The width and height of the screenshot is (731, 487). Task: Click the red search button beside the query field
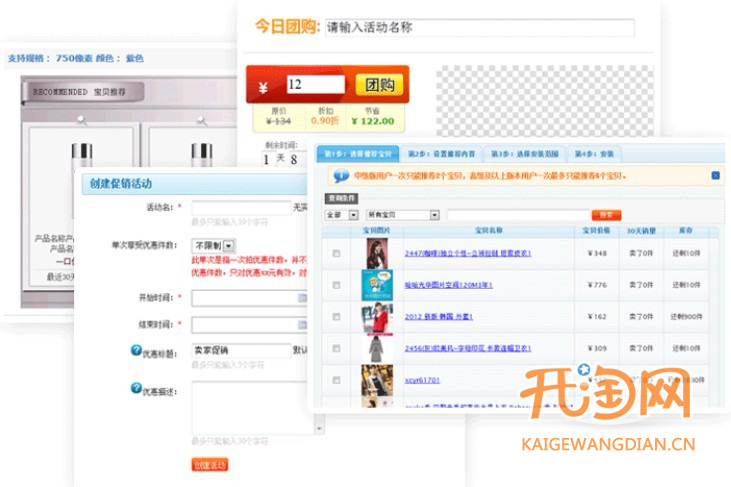tap(606, 215)
